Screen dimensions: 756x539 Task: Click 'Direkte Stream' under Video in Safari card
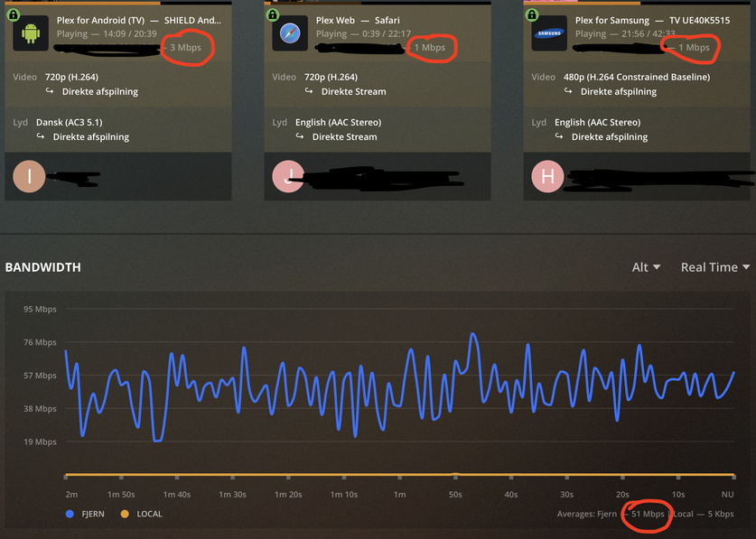pyautogui.click(x=354, y=91)
